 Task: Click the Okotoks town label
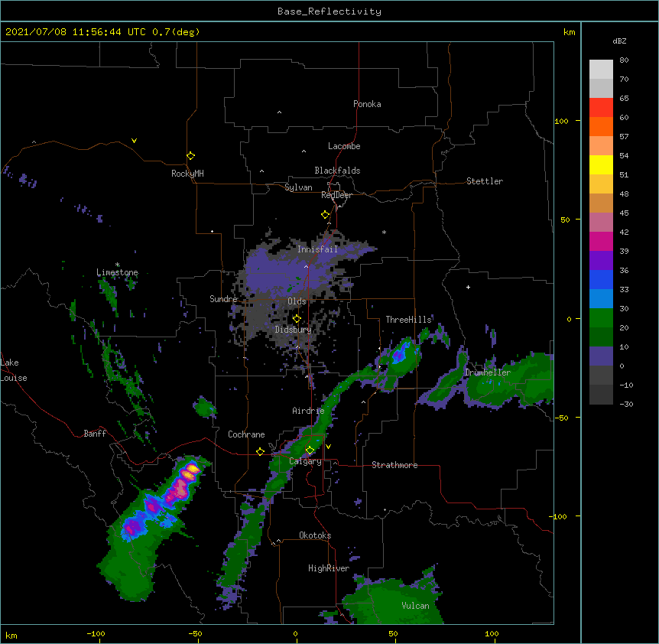click(315, 535)
